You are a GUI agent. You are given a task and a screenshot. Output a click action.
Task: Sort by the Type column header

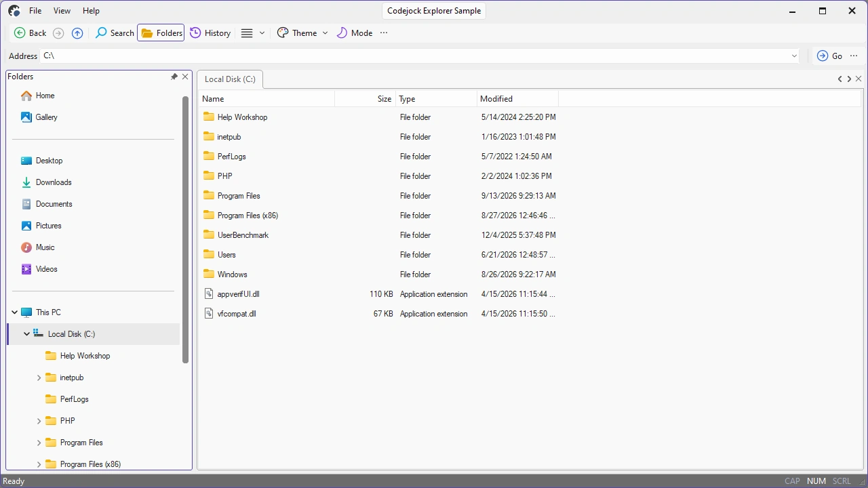(437, 99)
